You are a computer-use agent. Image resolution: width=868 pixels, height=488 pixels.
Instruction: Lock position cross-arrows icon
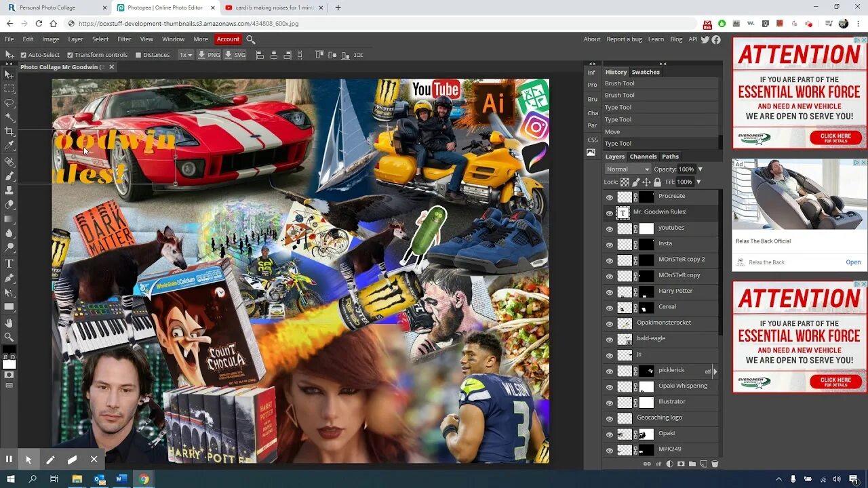coord(646,182)
